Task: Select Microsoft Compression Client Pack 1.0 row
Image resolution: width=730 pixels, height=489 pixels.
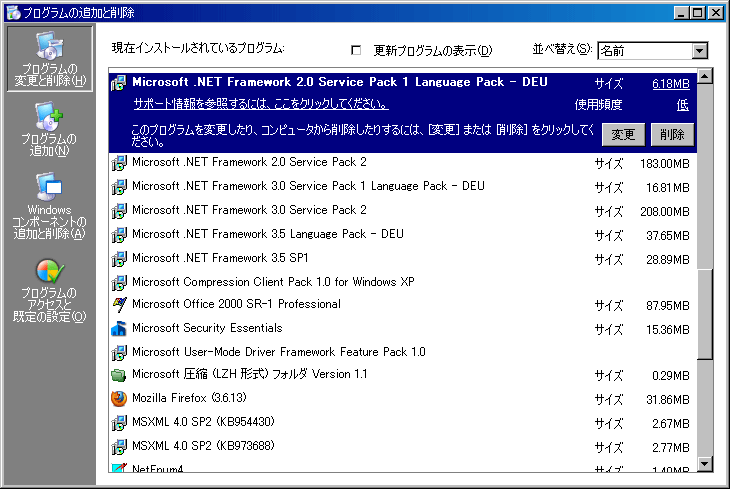Action: pos(403,282)
